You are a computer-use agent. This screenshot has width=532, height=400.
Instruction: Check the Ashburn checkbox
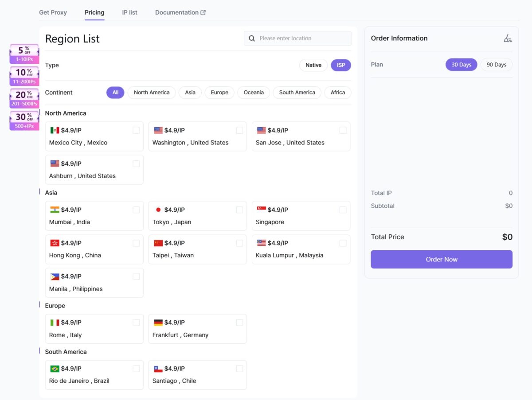coord(136,163)
